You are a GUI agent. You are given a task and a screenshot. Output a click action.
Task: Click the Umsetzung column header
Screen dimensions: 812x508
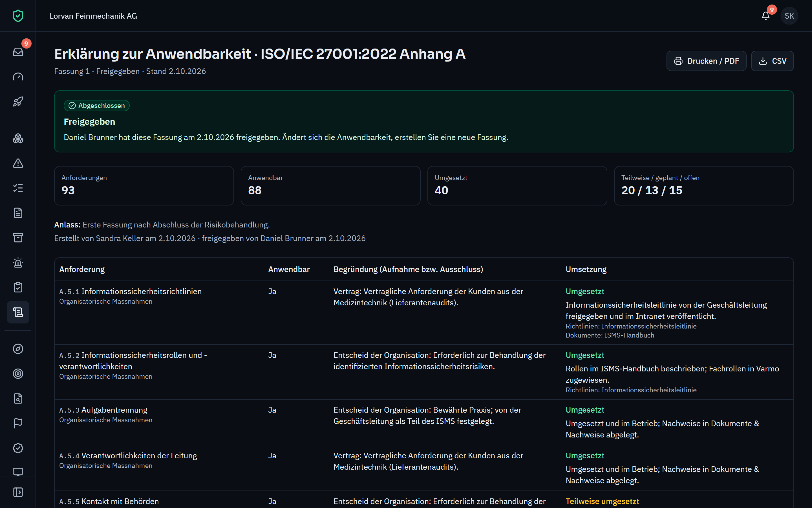point(586,270)
